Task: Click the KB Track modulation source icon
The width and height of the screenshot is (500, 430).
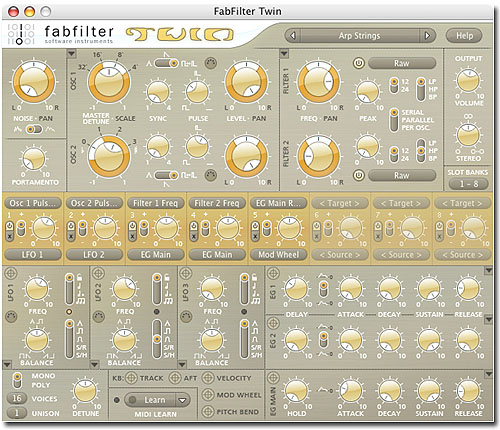Action: click(131, 378)
